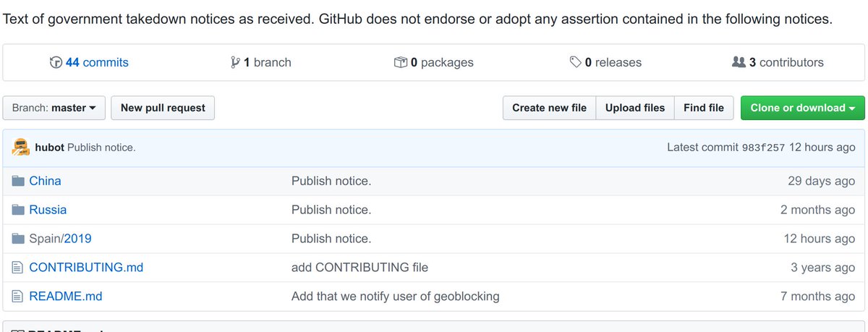Click the contributors people icon
Screen dimensions: 868x332
pos(739,63)
